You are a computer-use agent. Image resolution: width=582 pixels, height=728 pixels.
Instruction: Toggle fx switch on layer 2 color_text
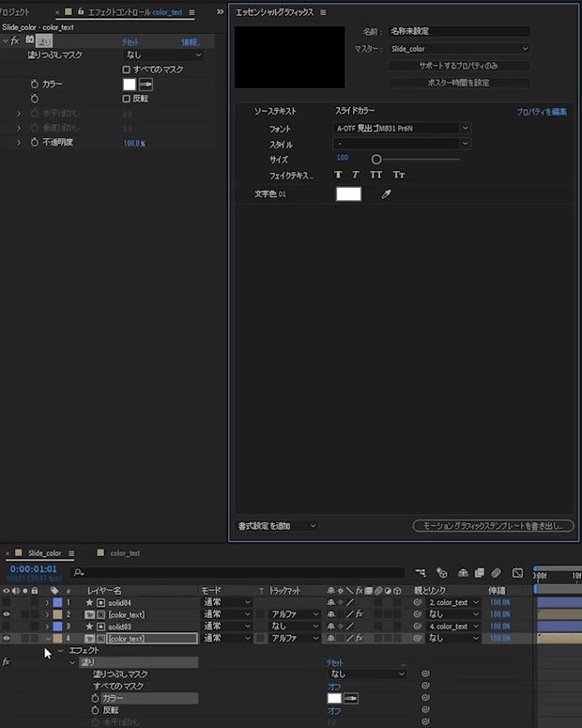click(360, 614)
